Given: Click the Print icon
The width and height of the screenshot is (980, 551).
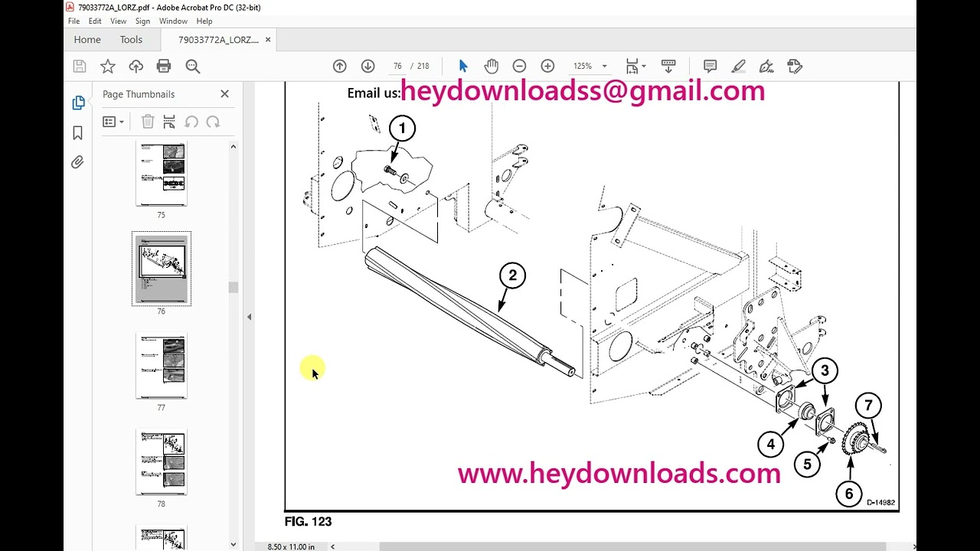Looking at the screenshot, I should click(x=164, y=67).
